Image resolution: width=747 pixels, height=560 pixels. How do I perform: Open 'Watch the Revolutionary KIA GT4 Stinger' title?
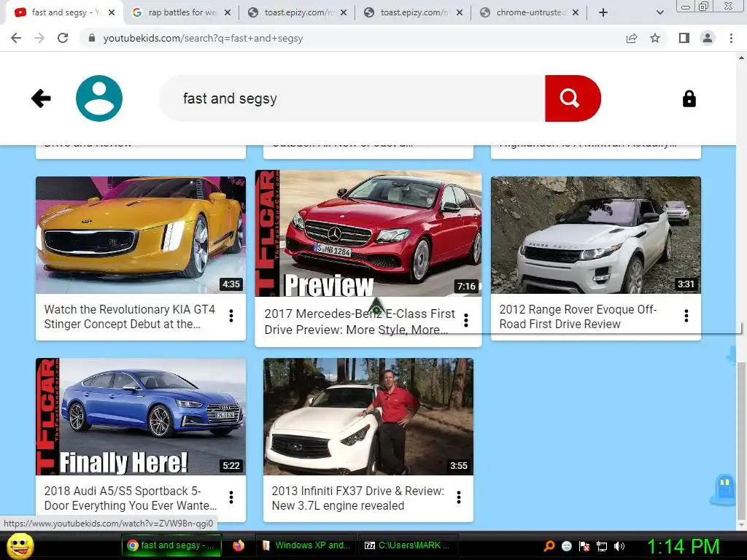click(130, 316)
